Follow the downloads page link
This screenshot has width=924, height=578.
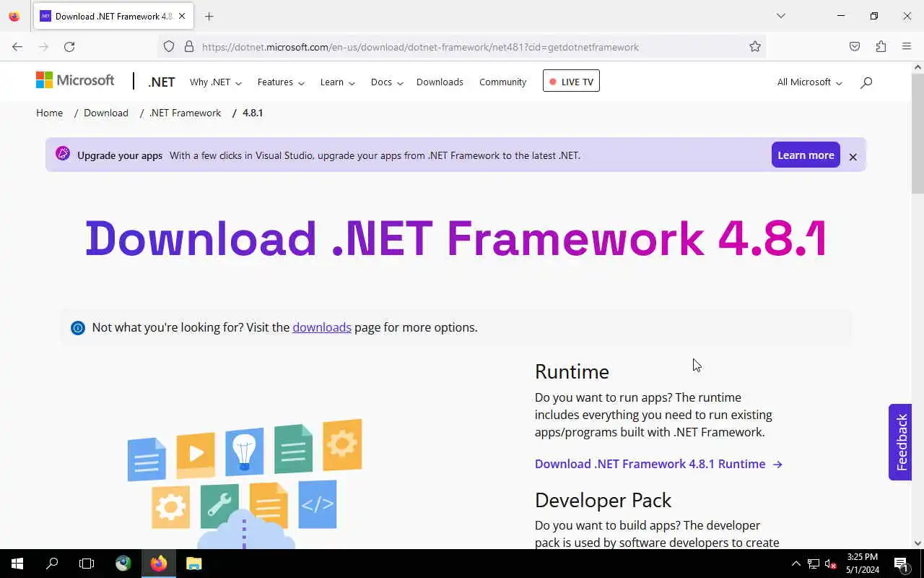coord(322,327)
